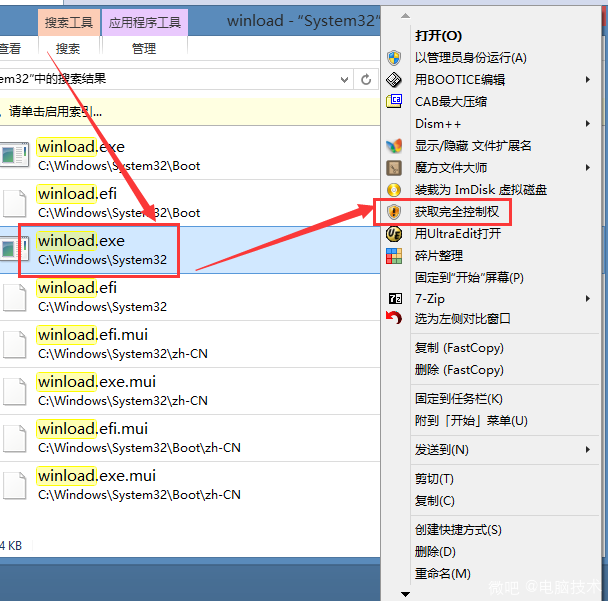Screen dimensions: 608x601
Task: Select winload.efi in C:\Windows\System32\Boot
Action: [x=190, y=202]
